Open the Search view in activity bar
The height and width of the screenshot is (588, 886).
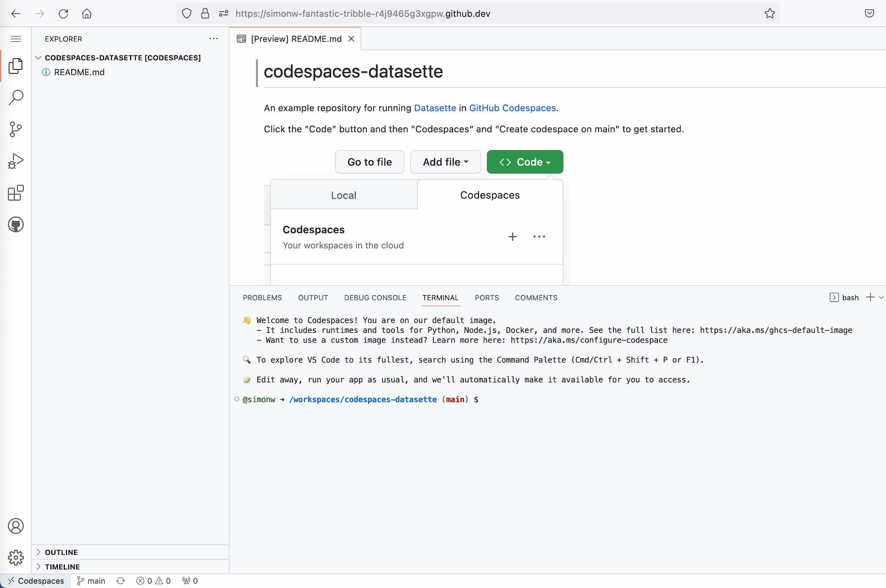tap(16, 97)
